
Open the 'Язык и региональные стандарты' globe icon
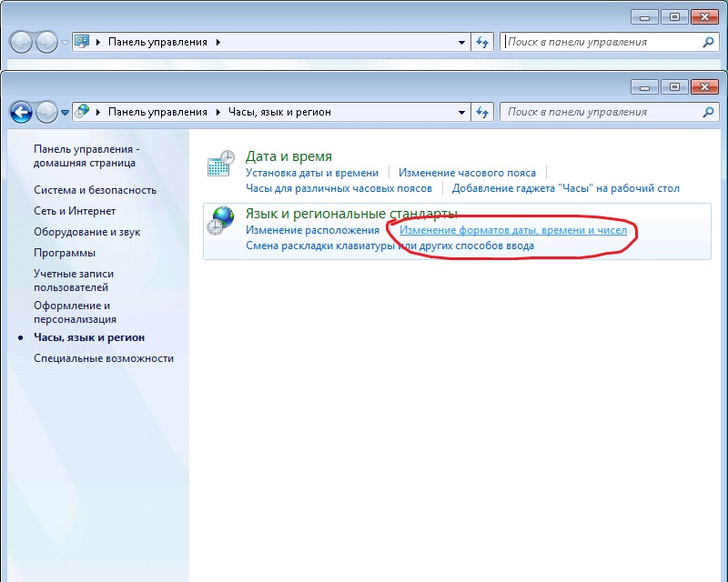pyautogui.click(x=220, y=220)
